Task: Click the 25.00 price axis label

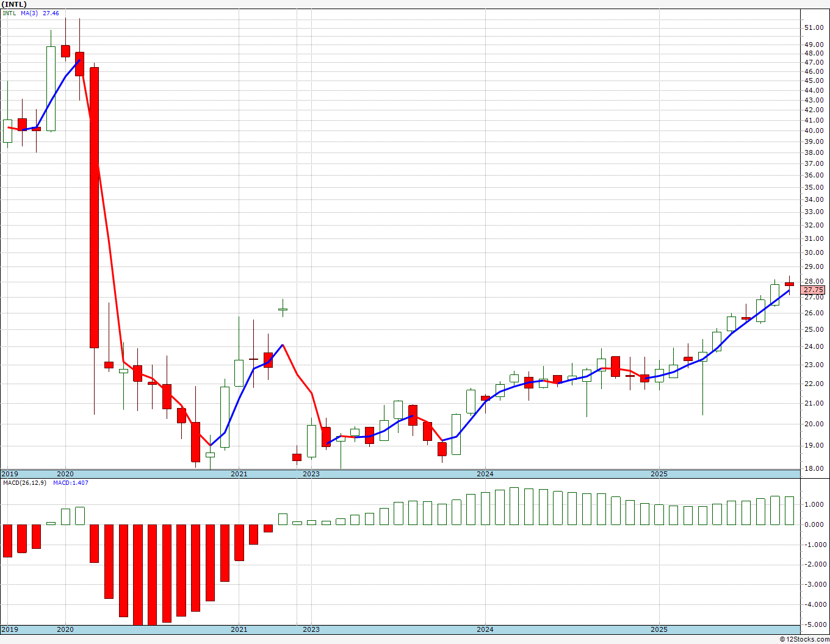Action: click(814, 329)
